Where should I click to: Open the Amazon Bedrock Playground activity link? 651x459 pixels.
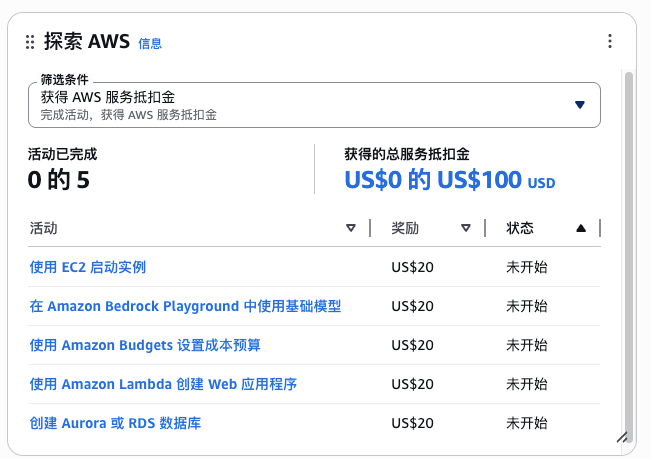(185, 306)
